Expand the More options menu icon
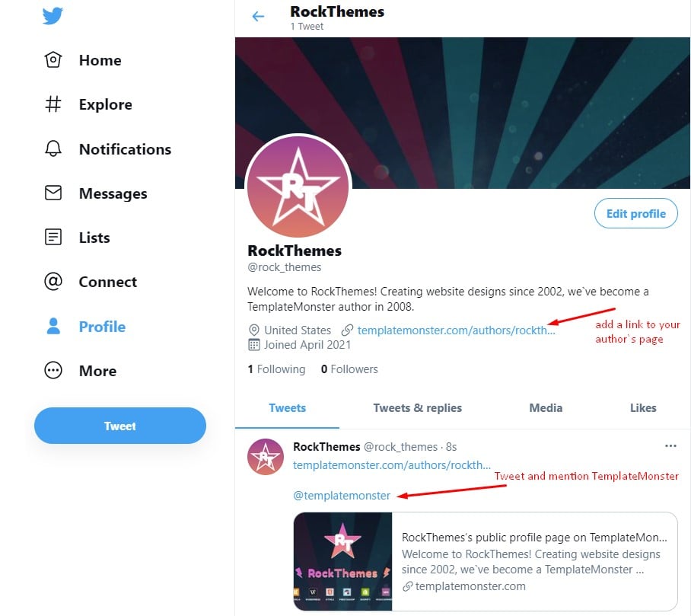The width and height of the screenshot is (691, 616). pyautogui.click(x=53, y=371)
